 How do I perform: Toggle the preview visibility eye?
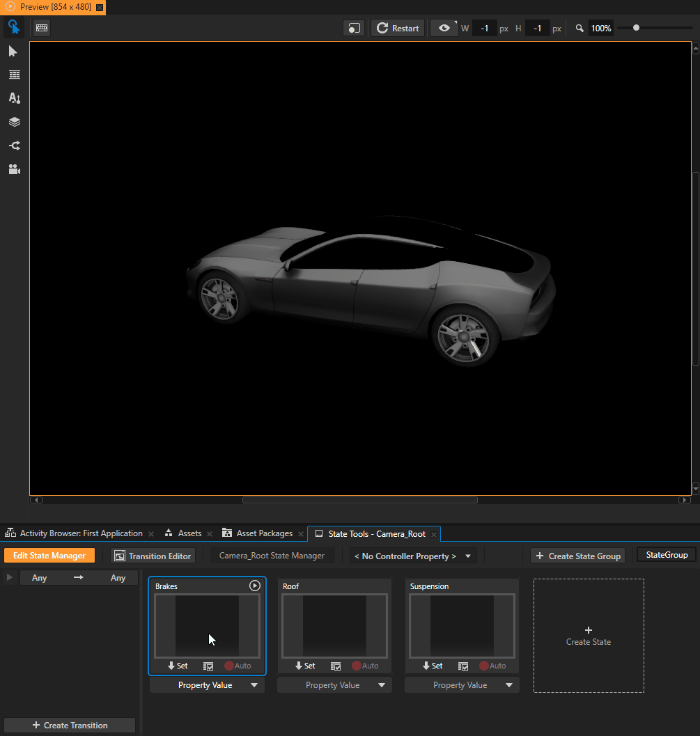click(x=444, y=28)
